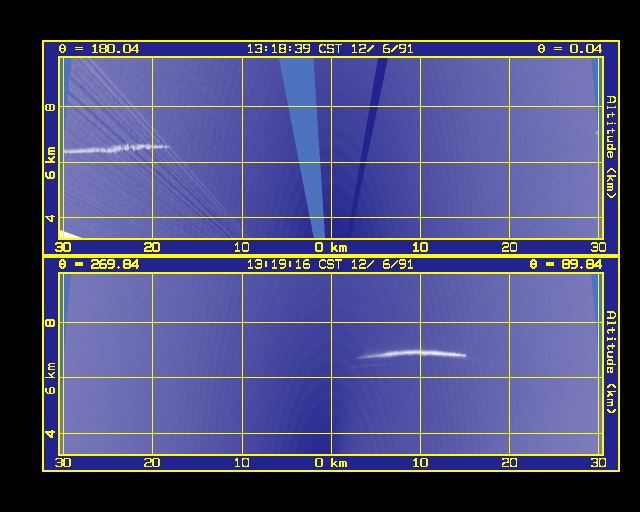Click the 30 tick under θ = 180.04
The image size is (640, 512).
pos(63,247)
